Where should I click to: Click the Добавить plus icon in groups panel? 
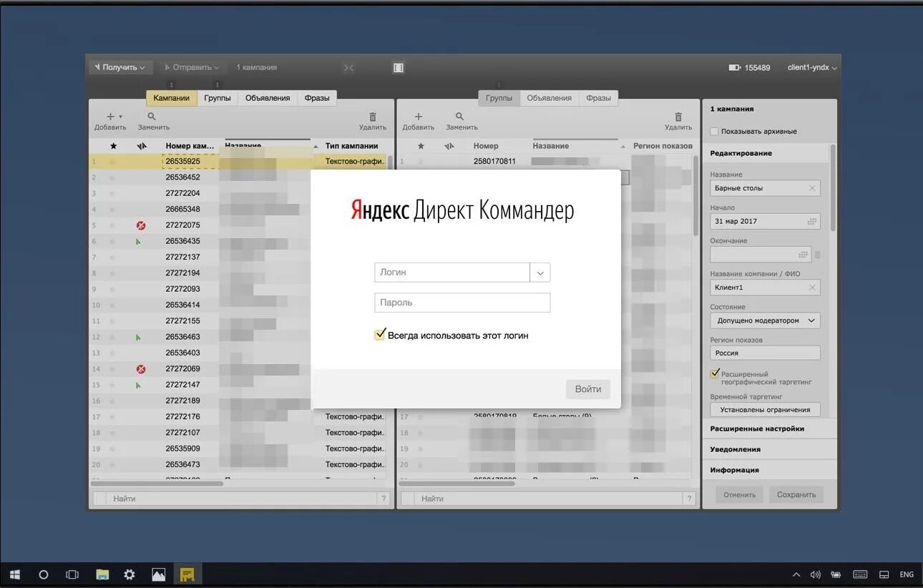pos(419,117)
